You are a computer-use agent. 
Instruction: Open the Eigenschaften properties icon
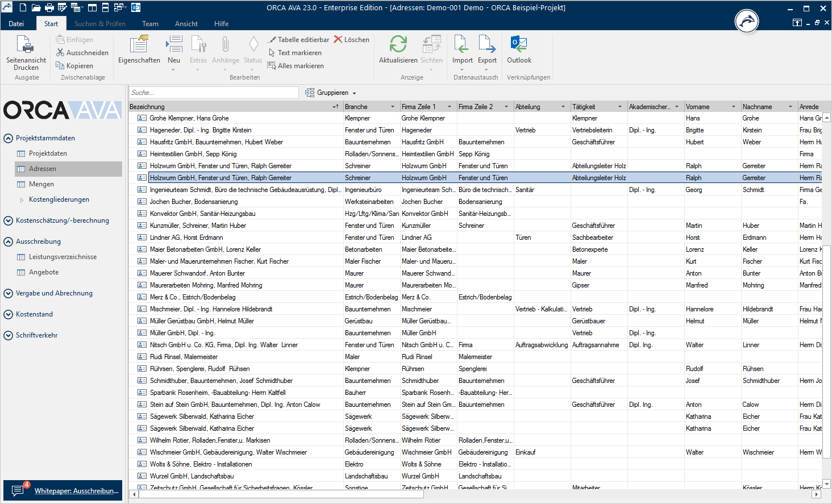139,45
